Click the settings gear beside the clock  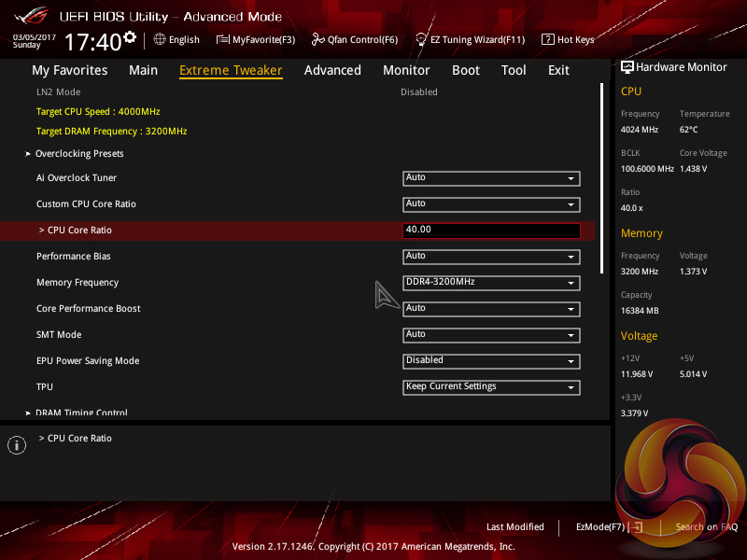[x=130, y=37]
